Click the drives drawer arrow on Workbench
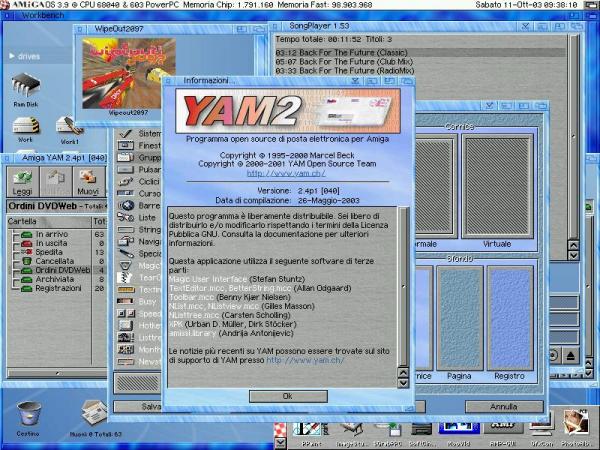This screenshot has height=450, width=600. 12,56
